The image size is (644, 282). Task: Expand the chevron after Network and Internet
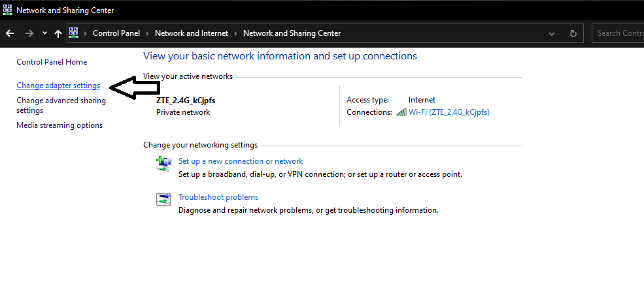(236, 33)
